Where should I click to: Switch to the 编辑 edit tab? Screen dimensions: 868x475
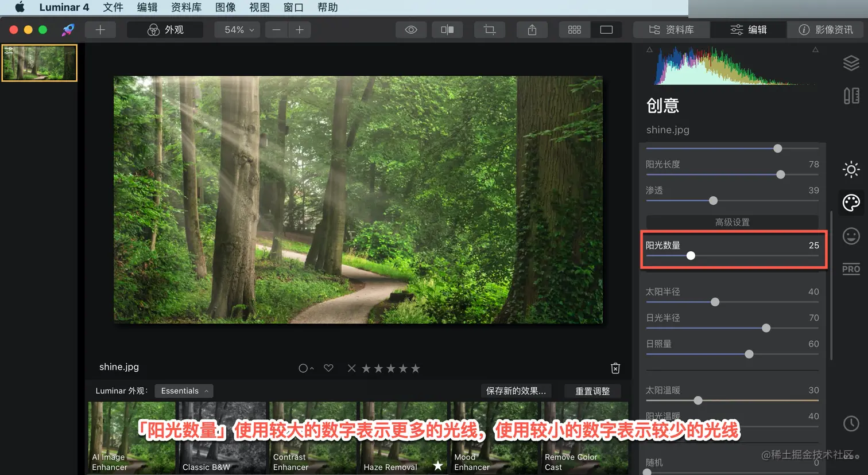point(748,30)
